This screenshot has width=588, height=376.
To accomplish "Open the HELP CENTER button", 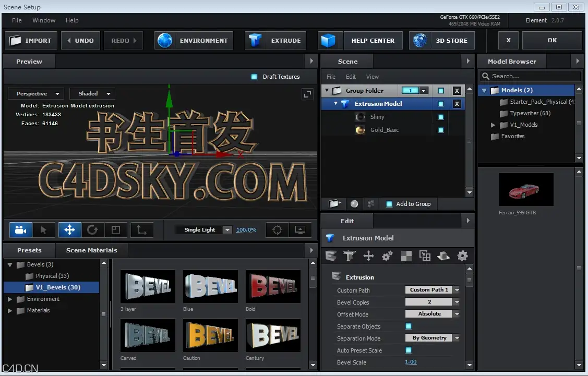I will pyautogui.click(x=373, y=41).
